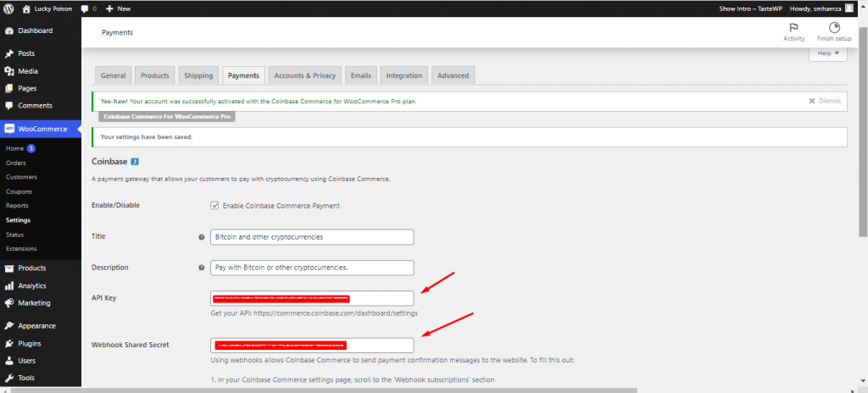The height and width of the screenshot is (393, 868).
Task: Open Appearance brush icon
Action: pyautogui.click(x=8, y=326)
